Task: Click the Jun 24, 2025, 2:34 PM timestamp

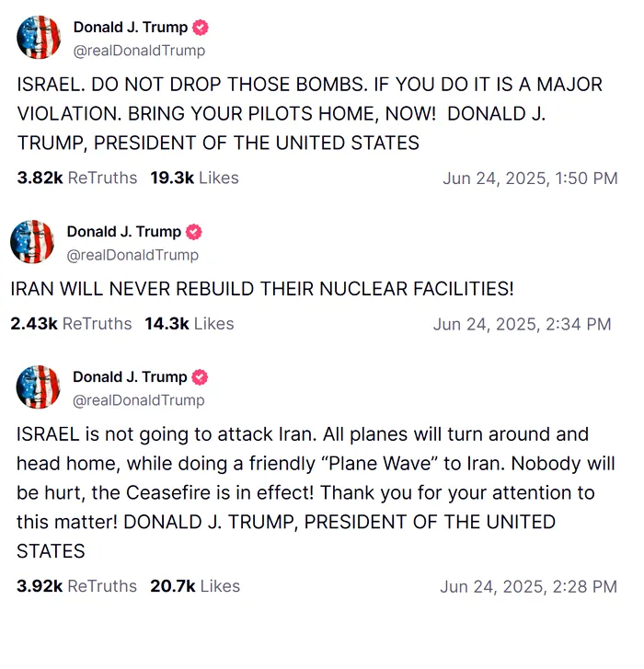Action: (522, 323)
